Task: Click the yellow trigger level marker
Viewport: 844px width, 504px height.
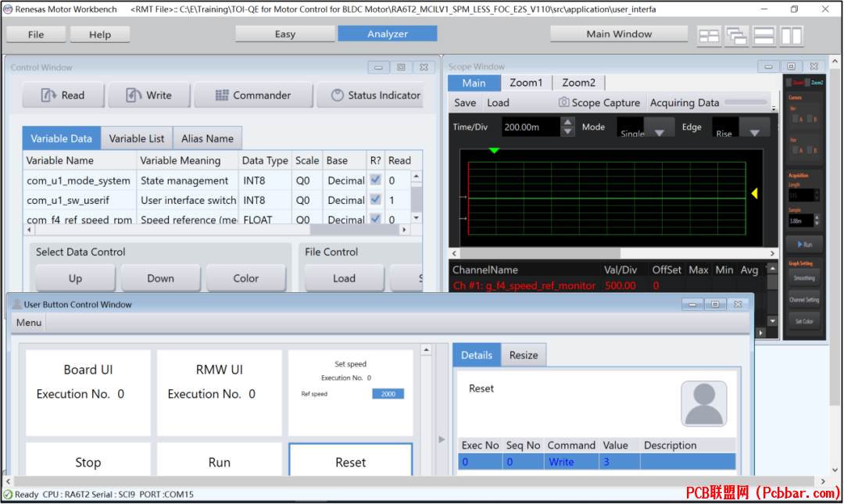Action: click(x=755, y=193)
